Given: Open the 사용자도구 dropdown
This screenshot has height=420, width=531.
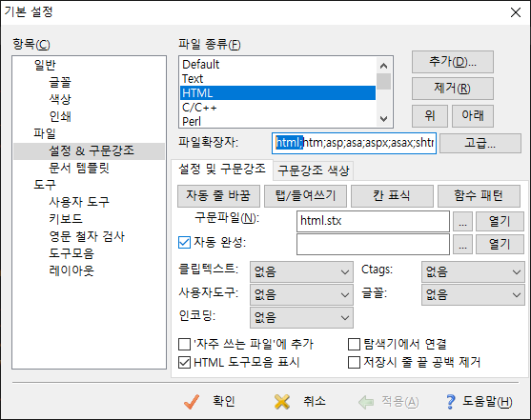Looking at the screenshot, I should pyautogui.click(x=301, y=294).
